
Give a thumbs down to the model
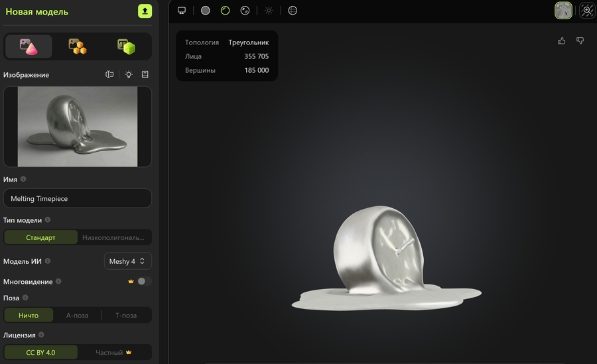(580, 40)
